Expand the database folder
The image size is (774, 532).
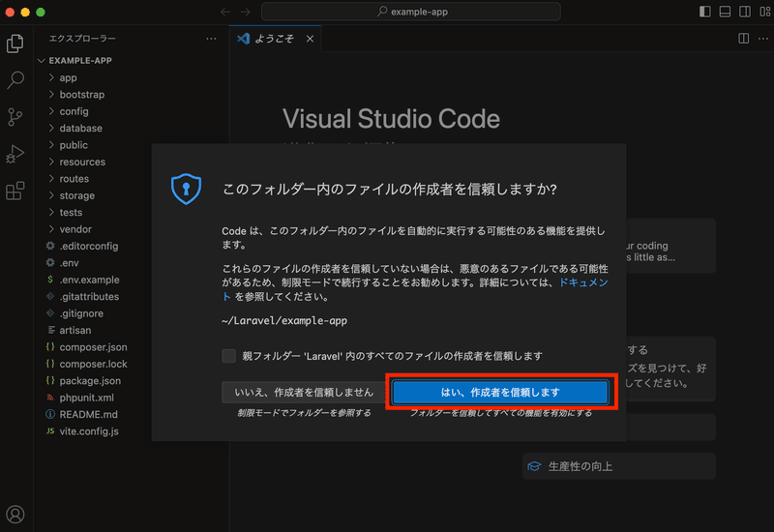(x=51, y=128)
